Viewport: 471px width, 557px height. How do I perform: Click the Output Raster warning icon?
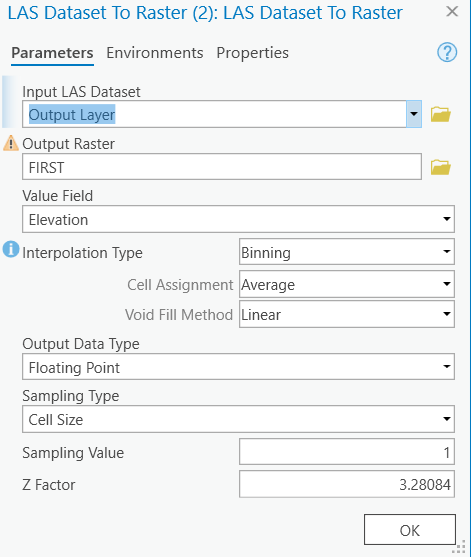point(11,143)
